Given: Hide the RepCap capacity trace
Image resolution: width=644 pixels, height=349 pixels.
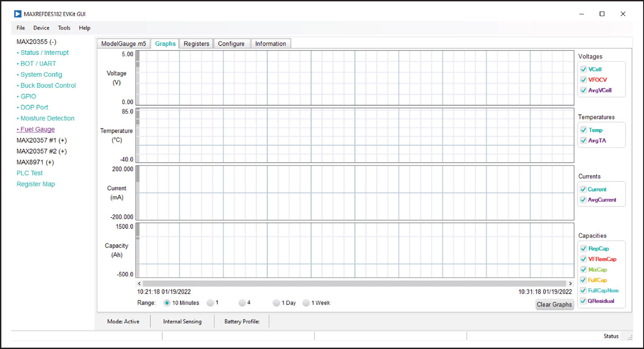Looking at the screenshot, I should (584, 249).
